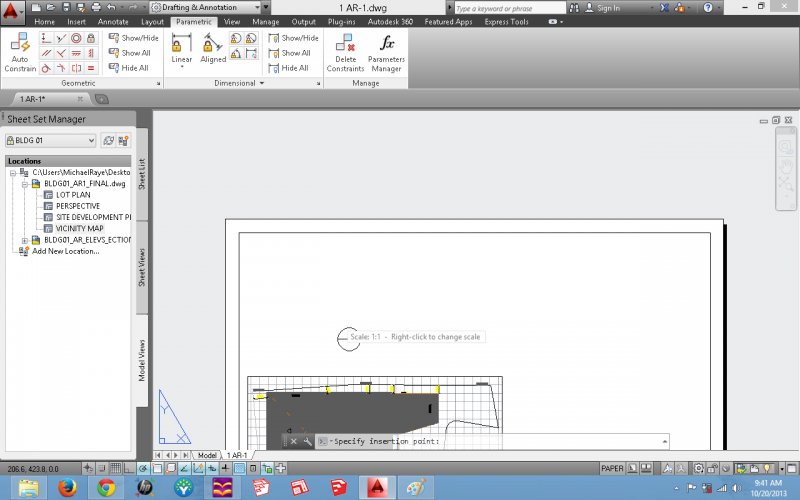Open the BLDG 01 sheet set dropdown
The image size is (800, 500).
pyautogui.click(x=50, y=141)
